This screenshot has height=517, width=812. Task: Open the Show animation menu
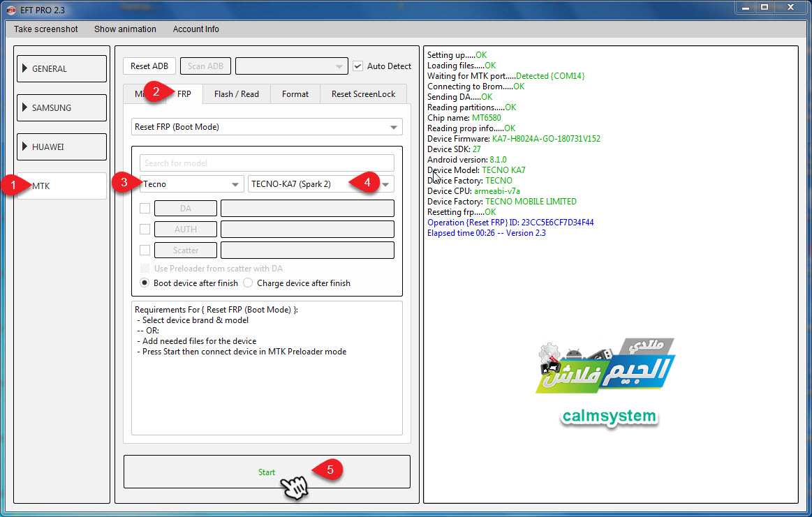coord(125,29)
